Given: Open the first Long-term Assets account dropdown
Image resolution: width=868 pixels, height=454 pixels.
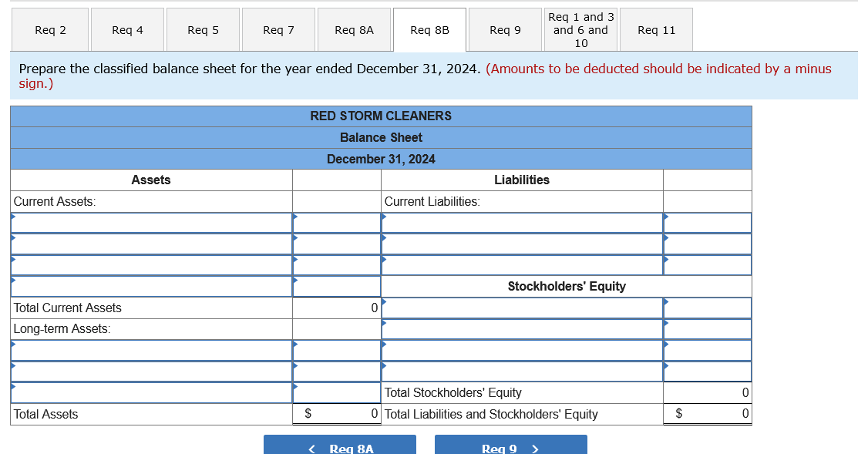Looking at the screenshot, I should pyautogui.click(x=150, y=350).
